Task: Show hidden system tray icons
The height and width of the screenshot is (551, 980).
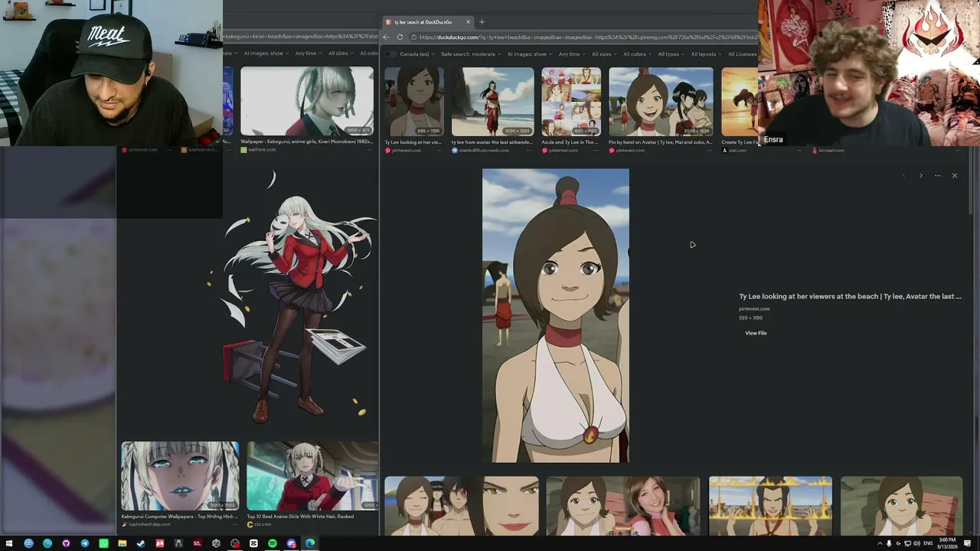Action: (880, 543)
